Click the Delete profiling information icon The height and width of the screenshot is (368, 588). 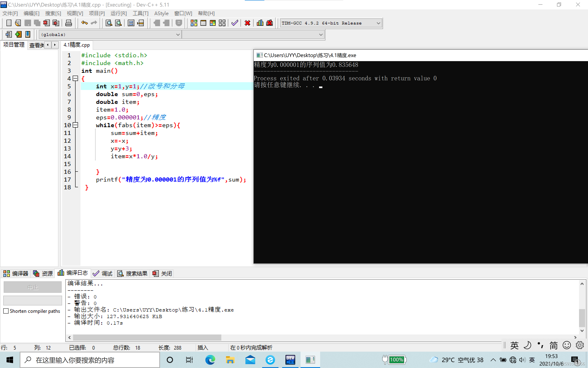click(270, 23)
